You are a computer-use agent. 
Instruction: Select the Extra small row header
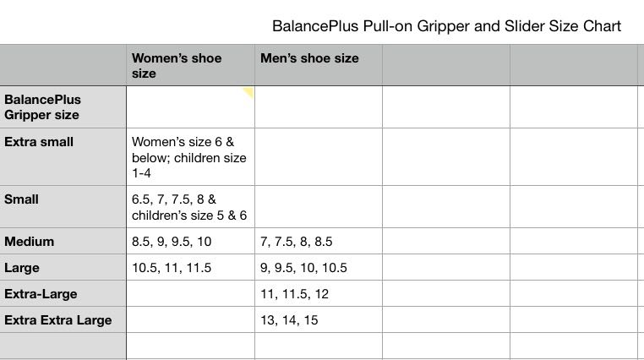click(x=63, y=156)
